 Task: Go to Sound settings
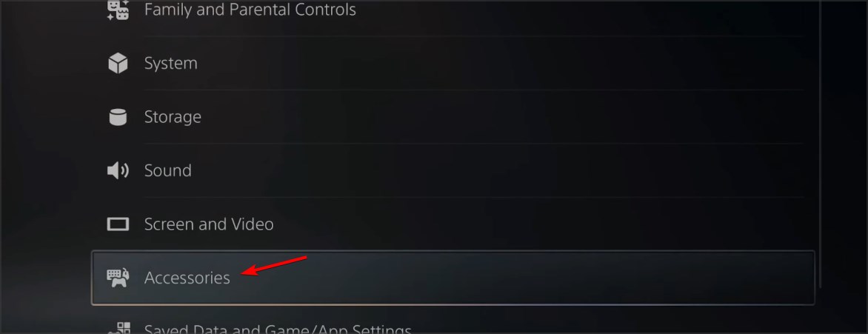click(167, 170)
